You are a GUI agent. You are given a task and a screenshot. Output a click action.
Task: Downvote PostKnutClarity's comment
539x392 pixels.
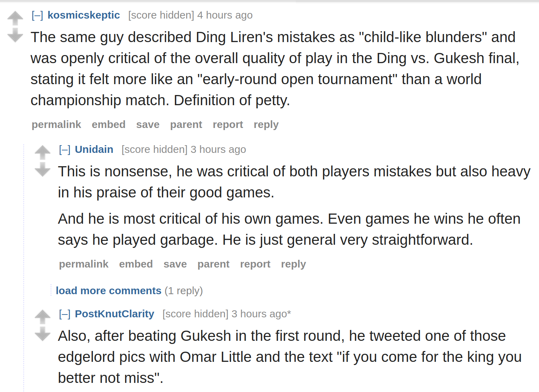tap(42, 334)
